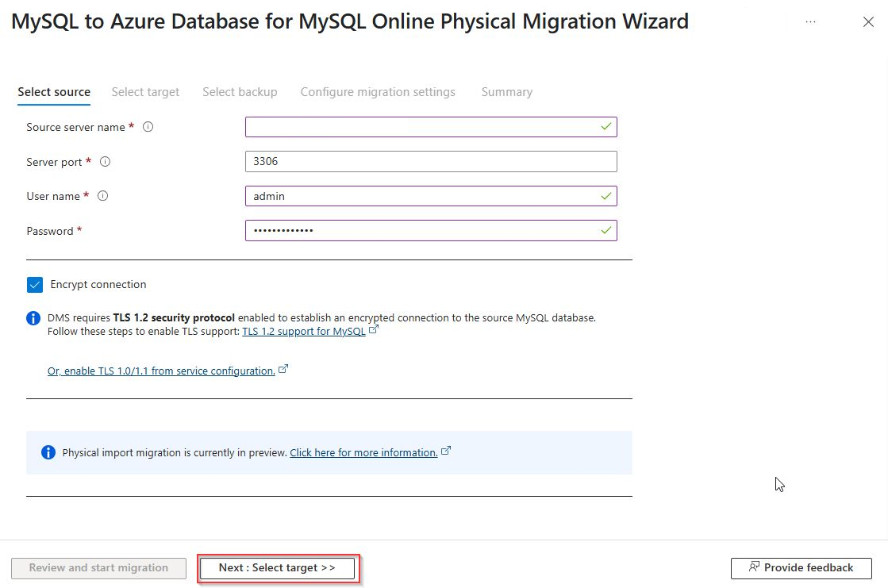
Task: Click the Password validation checkmark
Action: click(606, 231)
